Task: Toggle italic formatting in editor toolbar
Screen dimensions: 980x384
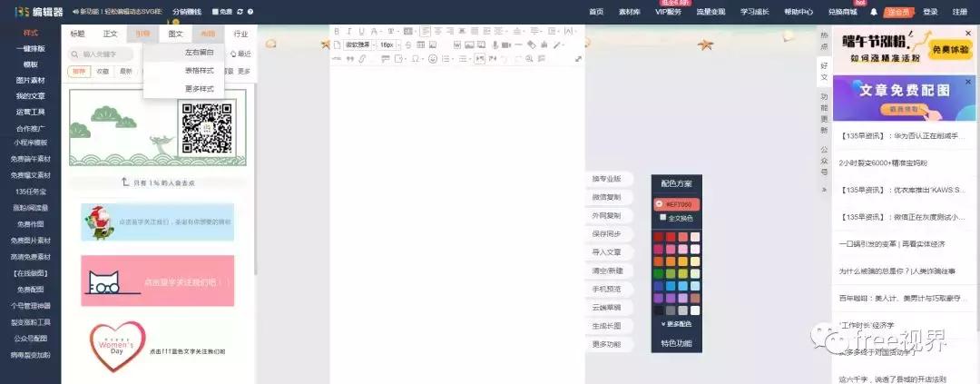Action: (349, 31)
